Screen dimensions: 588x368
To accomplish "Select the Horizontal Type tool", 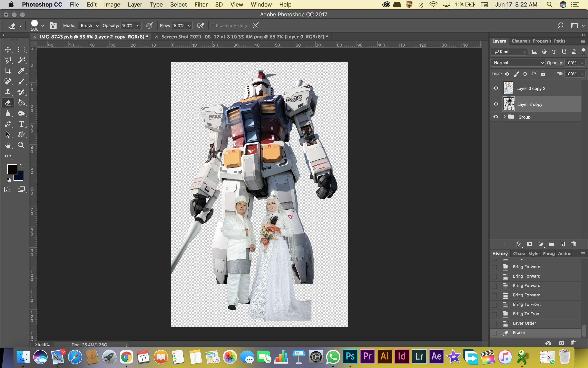I will pos(21,124).
